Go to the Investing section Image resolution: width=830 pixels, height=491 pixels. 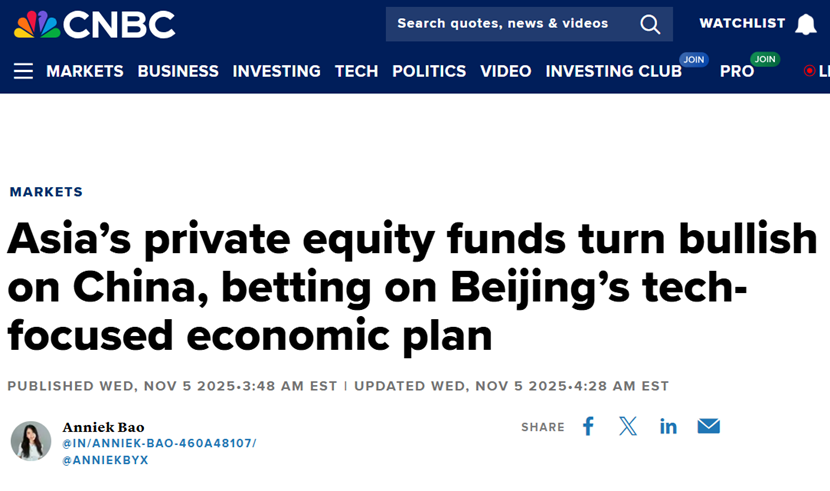[276, 71]
